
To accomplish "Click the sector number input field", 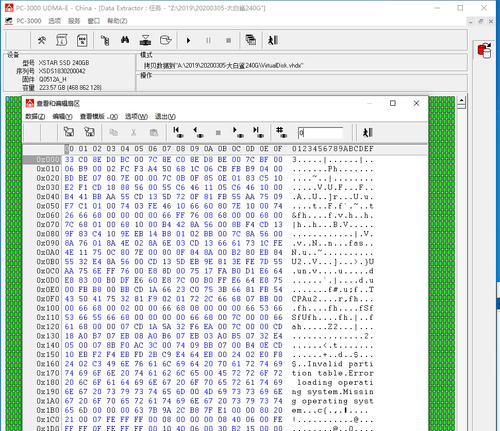I will pos(320,133).
